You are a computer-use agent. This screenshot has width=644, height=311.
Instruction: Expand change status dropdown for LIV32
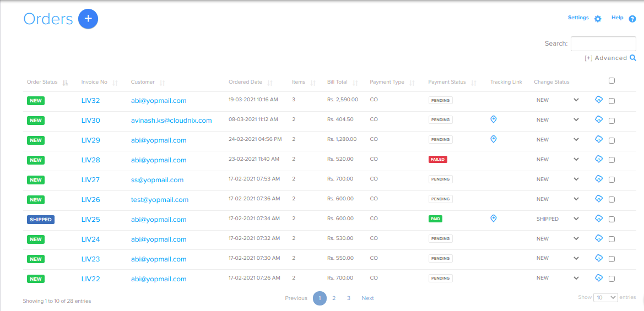click(576, 100)
